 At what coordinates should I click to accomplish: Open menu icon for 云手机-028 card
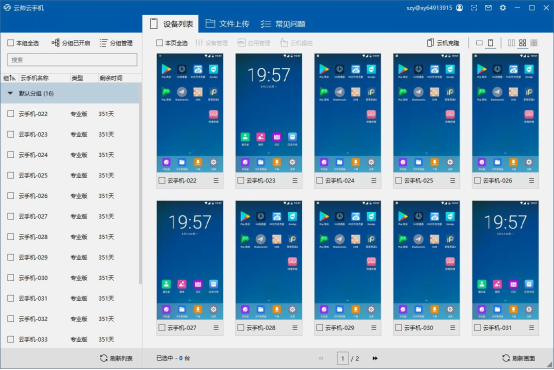click(295, 328)
